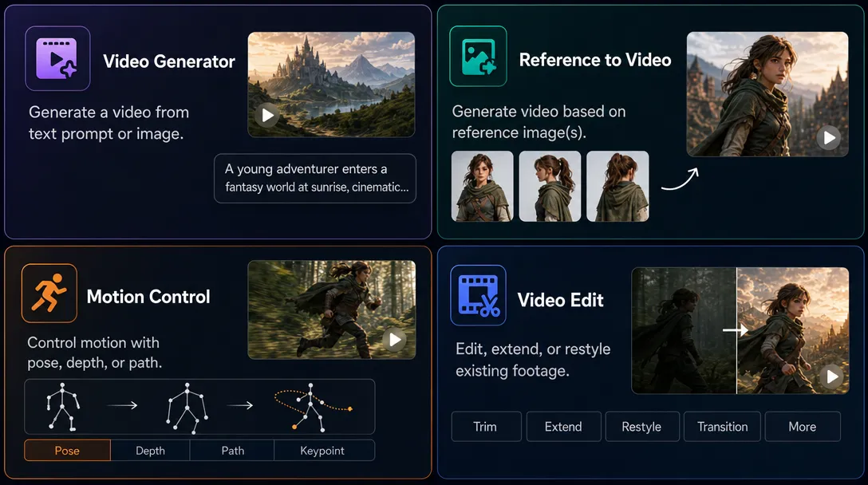Play the Video Edit before-after preview

coord(832,377)
